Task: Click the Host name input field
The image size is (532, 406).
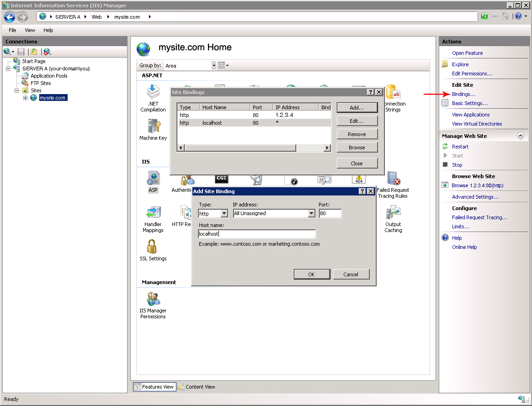Action: point(257,234)
